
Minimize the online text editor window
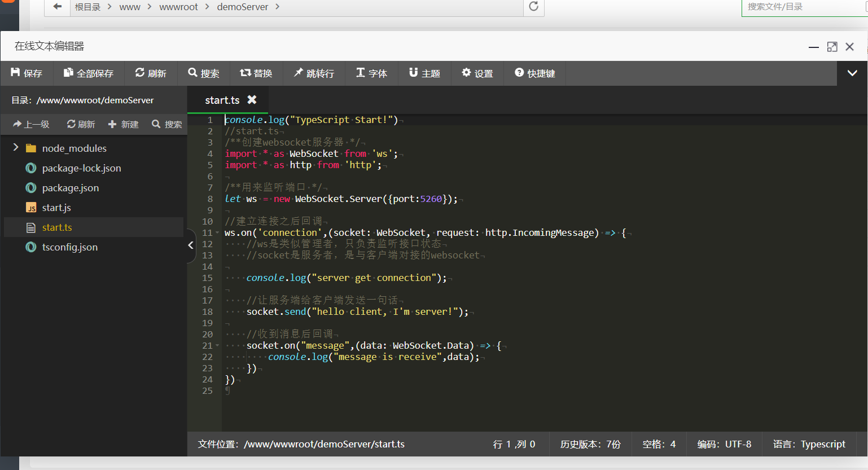click(x=814, y=47)
